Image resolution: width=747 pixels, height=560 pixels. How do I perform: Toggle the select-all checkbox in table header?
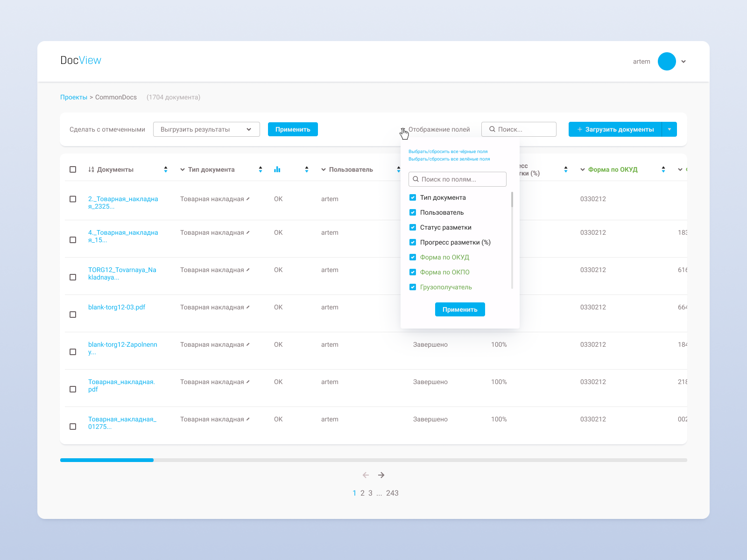tap(73, 169)
